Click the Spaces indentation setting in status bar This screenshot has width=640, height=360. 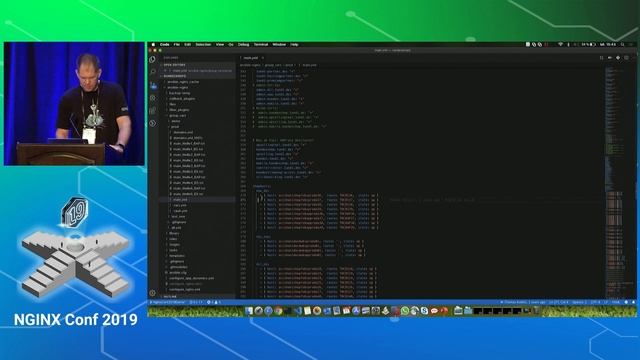(x=579, y=302)
